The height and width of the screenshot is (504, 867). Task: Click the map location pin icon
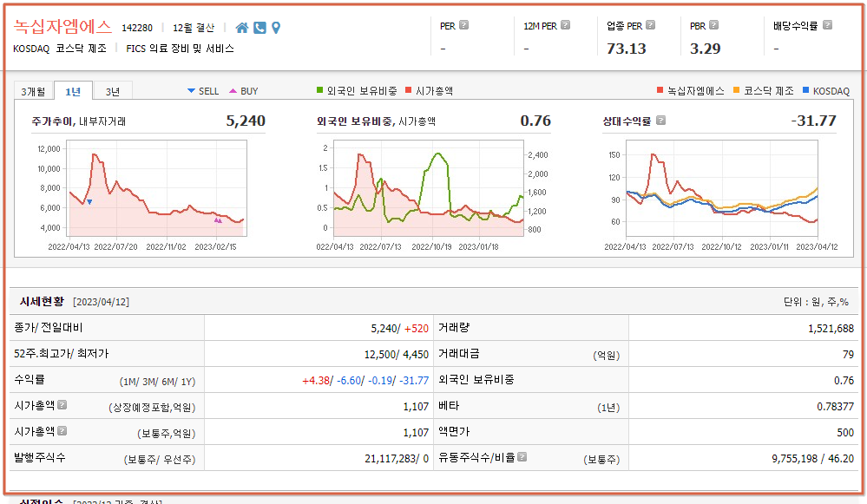point(276,28)
